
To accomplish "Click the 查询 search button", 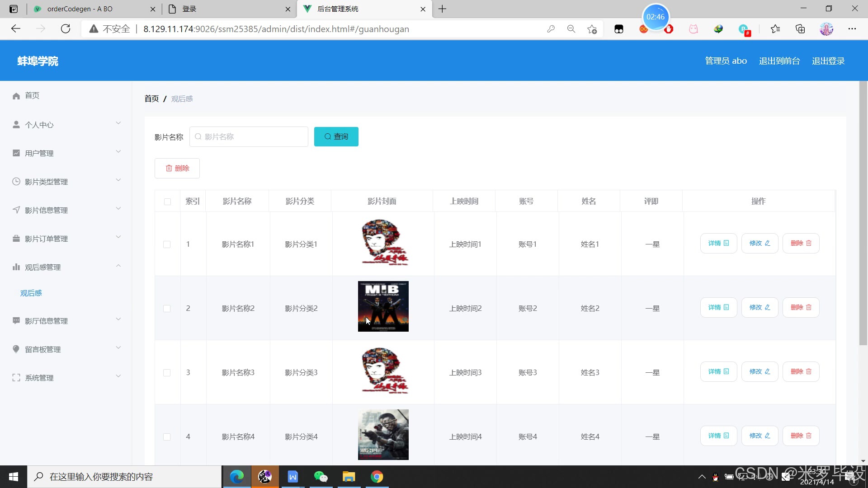I will [336, 136].
